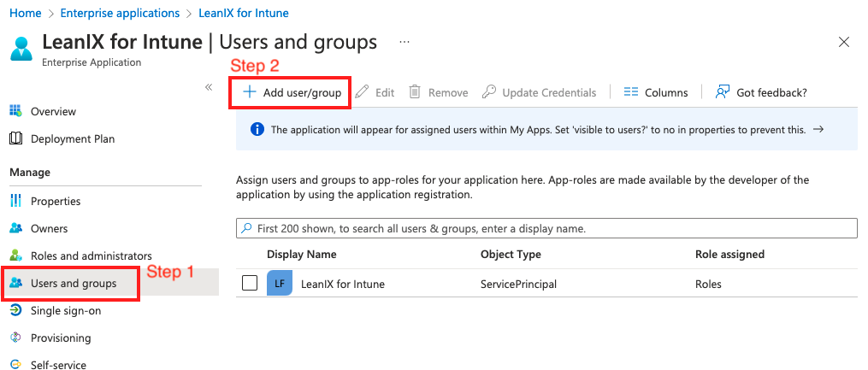Sort by Object Type column header

click(511, 255)
